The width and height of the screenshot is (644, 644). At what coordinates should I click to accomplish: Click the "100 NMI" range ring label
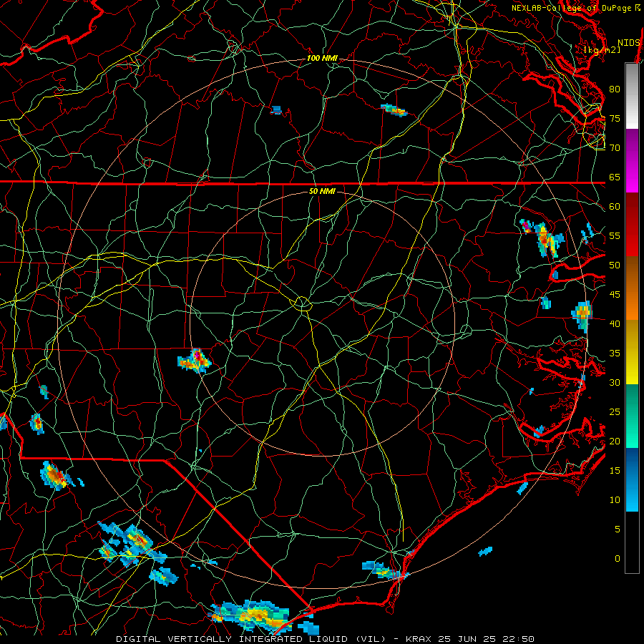[x=322, y=59]
